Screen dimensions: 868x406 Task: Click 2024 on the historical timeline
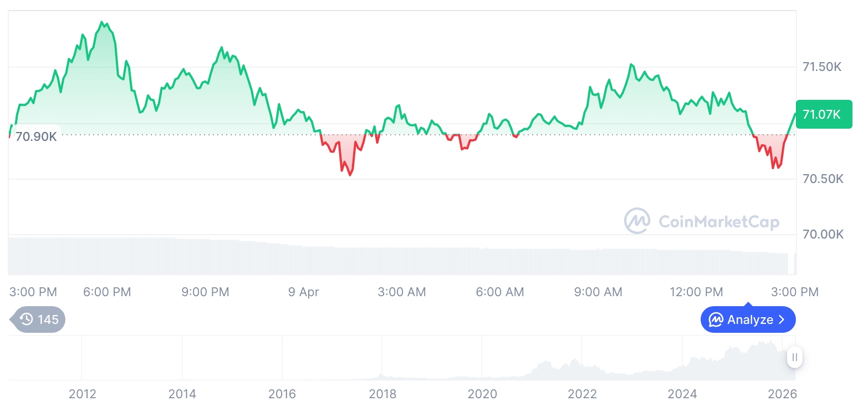[x=682, y=394]
